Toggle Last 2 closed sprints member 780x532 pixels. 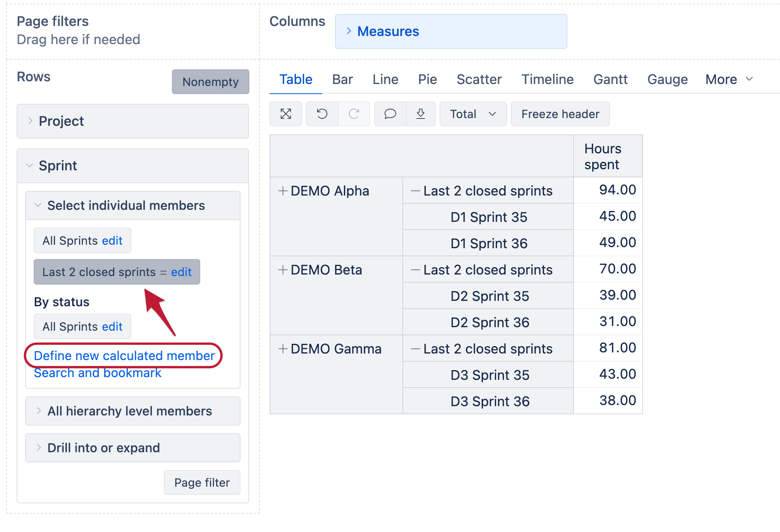99,272
